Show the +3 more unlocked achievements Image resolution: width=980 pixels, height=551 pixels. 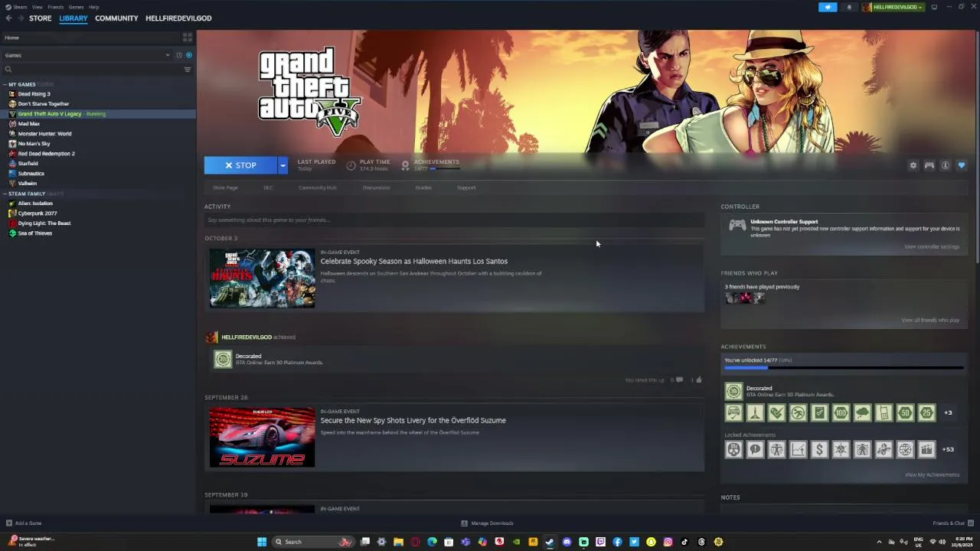pyautogui.click(x=948, y=413)
